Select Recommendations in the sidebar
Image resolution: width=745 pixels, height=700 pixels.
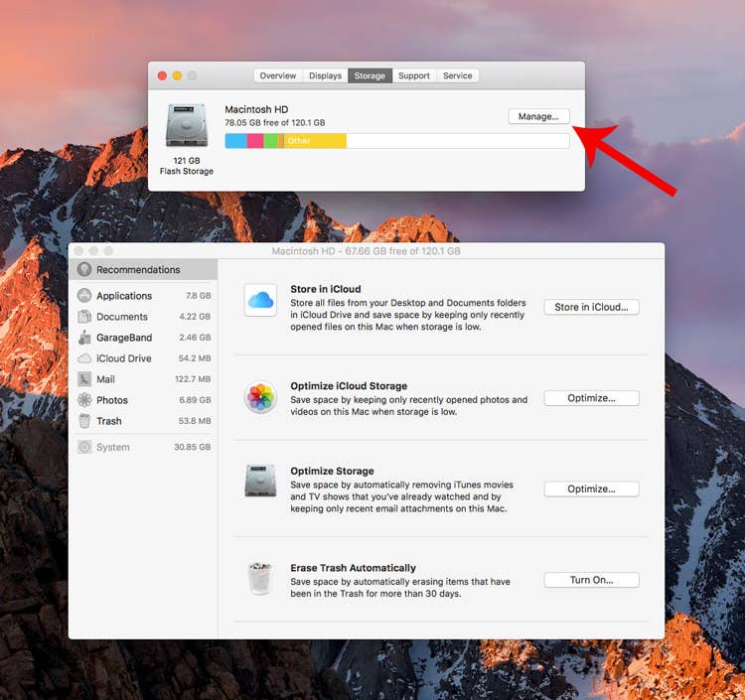[x=143, y=269]
